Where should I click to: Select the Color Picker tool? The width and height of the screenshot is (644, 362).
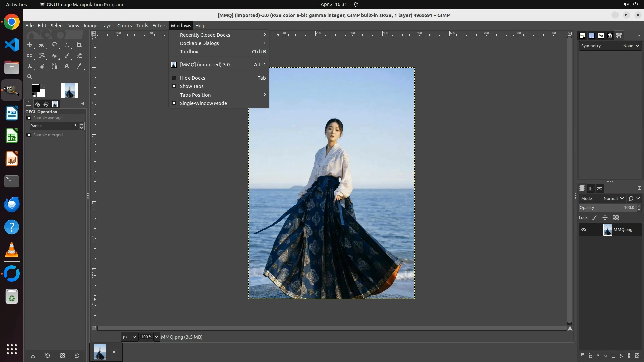pos(79,66)
